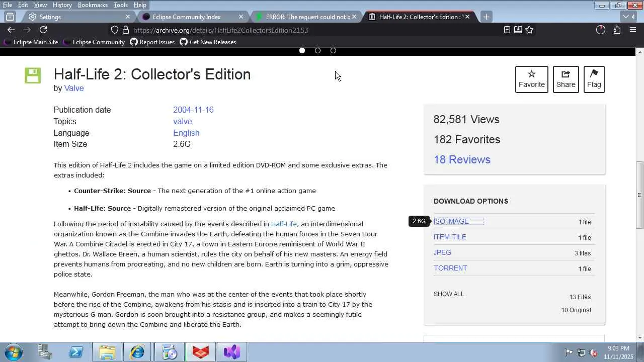Open the Firefox View icon beside the tabs
Image resolution: width=644 pixels, height=362 pixels.
coord(10,17)
